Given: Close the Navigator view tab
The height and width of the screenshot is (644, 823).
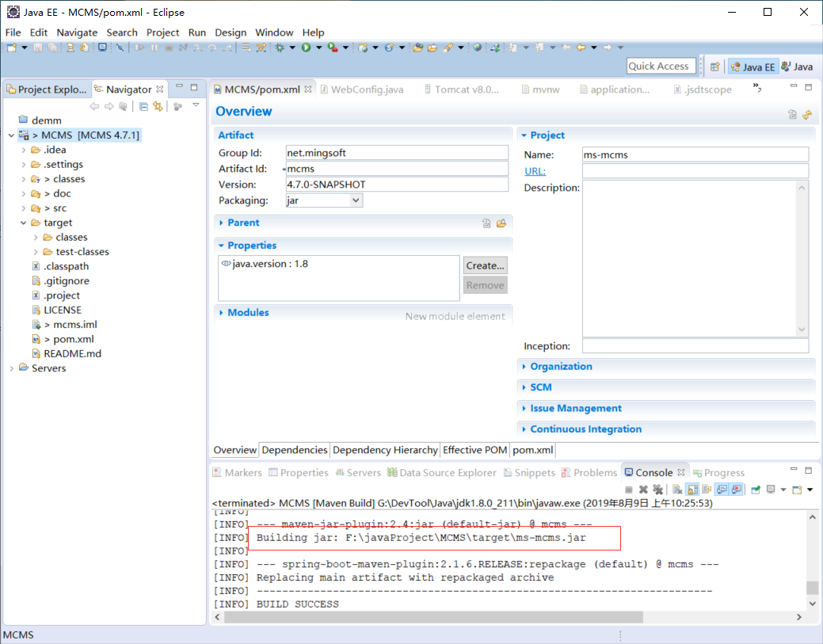Looking at the screenshot, I should pyautogui.click(x=159, y=90).
